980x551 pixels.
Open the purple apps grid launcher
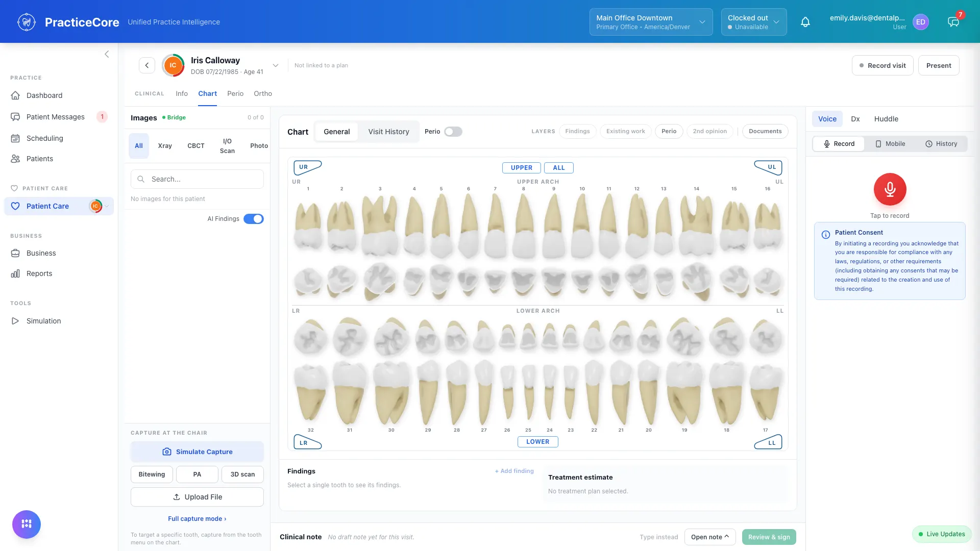[27, 524]
